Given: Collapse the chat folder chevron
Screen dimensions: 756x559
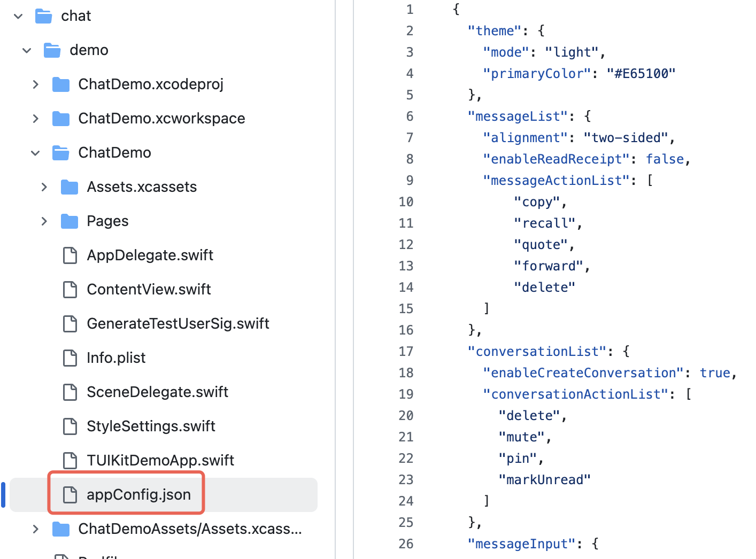Looking at the screenshot, I should point(18,16).
